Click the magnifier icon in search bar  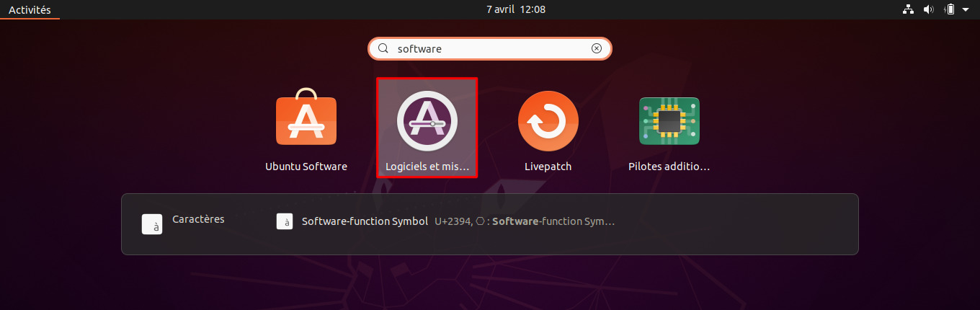click(383, 49)
